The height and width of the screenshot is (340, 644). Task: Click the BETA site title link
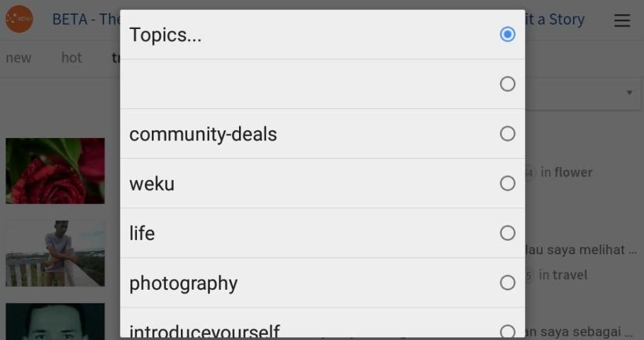point(85,19)
